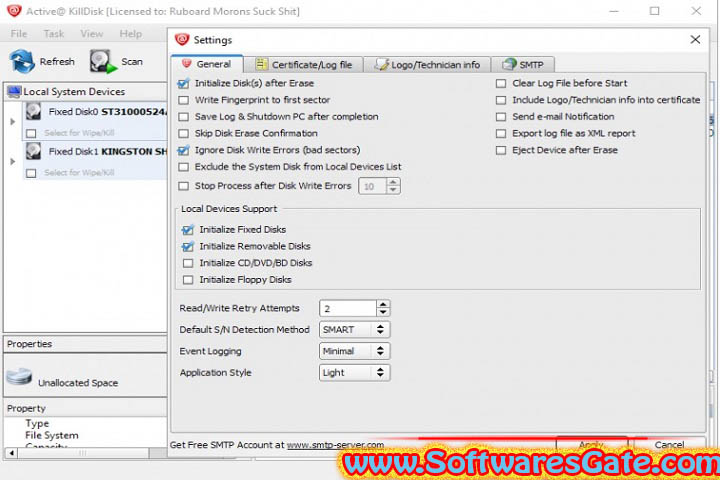Viewport: 720px width, 480px height.
Task: Select Fixed Disk0 for Wipe/Kill checkbox
Action: (x=31, y=133)
